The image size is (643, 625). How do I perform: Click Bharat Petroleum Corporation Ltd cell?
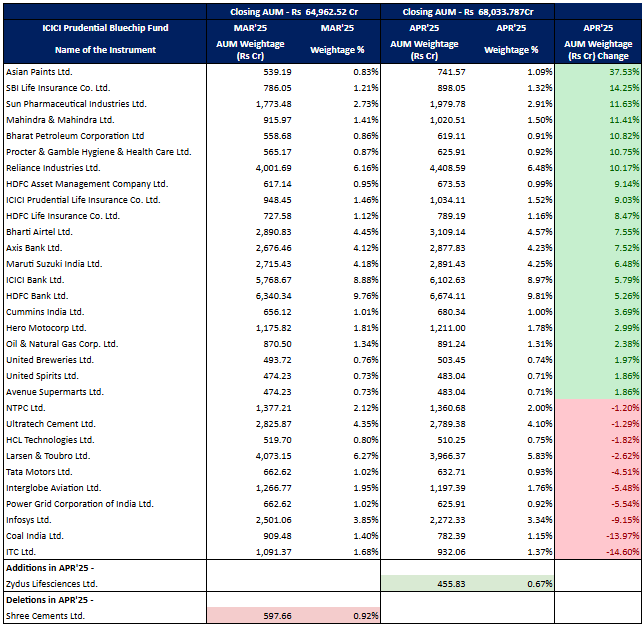75,136
